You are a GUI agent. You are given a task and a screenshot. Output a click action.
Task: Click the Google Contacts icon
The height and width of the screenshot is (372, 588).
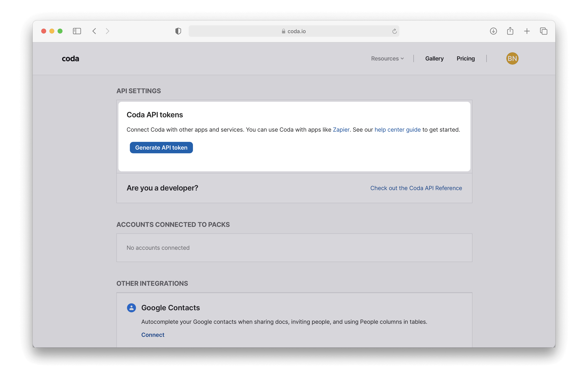(131, 308)
